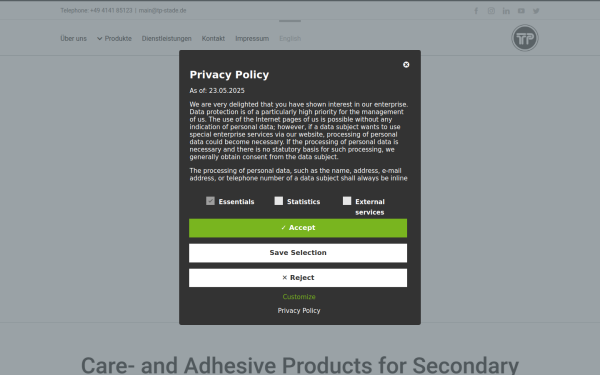Click the TP company logo
Screen dimensions: 600x375
[x=525, y=38]
